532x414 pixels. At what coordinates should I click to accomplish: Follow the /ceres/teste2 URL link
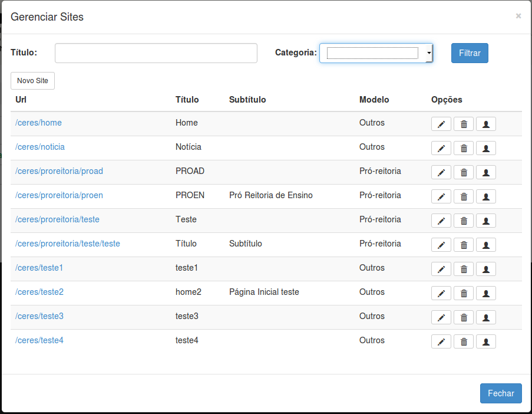click(x=39, y=292)
